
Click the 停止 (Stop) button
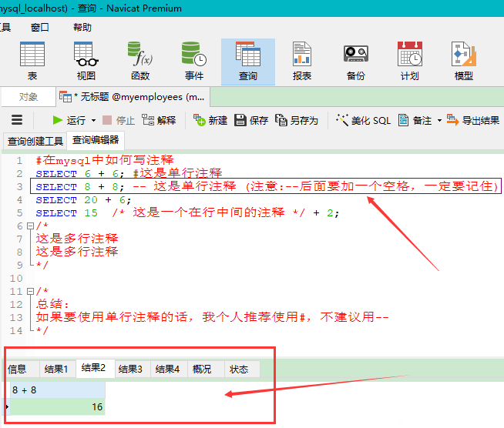click(118, 120)
